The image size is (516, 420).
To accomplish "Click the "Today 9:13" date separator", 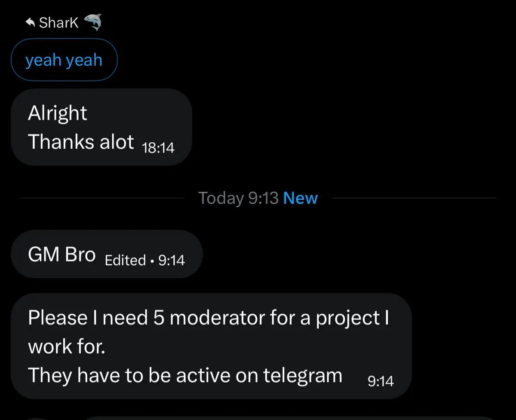I will tap(238, 198).
